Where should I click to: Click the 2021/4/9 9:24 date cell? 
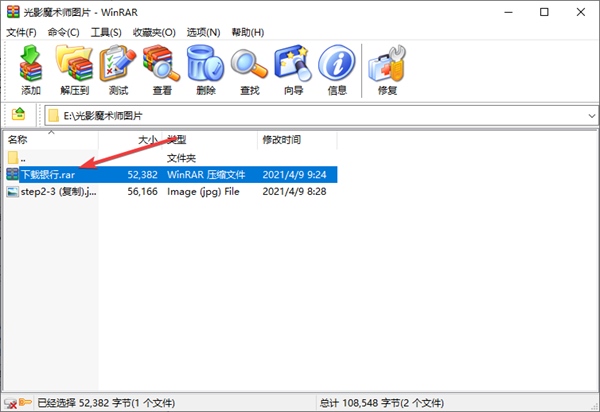294,175
